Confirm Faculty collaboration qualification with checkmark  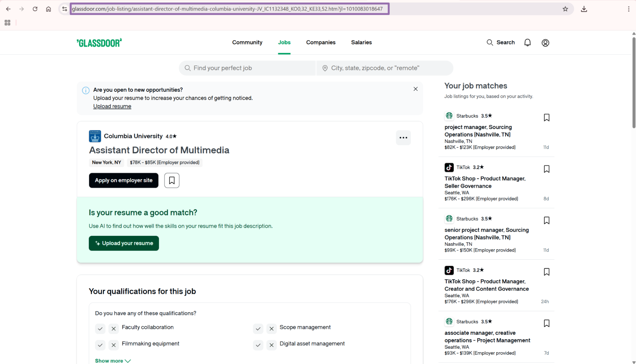[x=100, y=329]
